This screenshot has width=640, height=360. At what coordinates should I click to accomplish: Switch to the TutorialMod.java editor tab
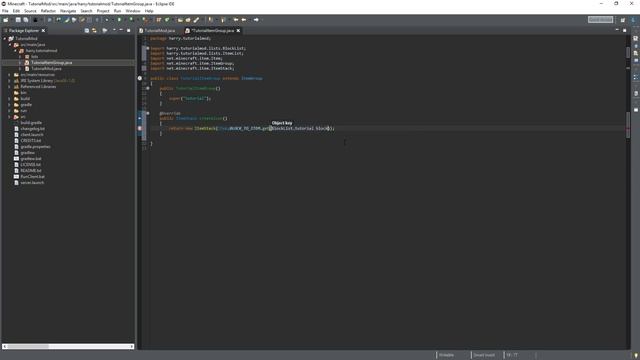point(159,31)
